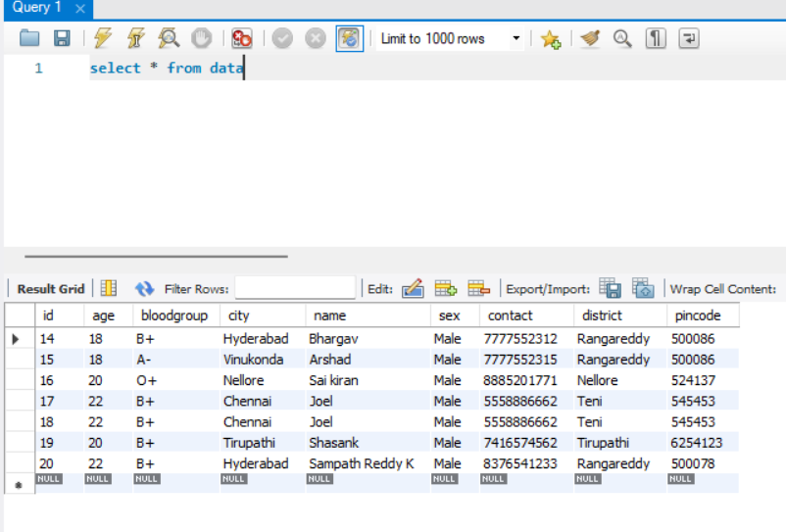The height and width of the screenshot is (532, 786).
Task: Select contact cell 7777552312
Action: click(526, 339)
